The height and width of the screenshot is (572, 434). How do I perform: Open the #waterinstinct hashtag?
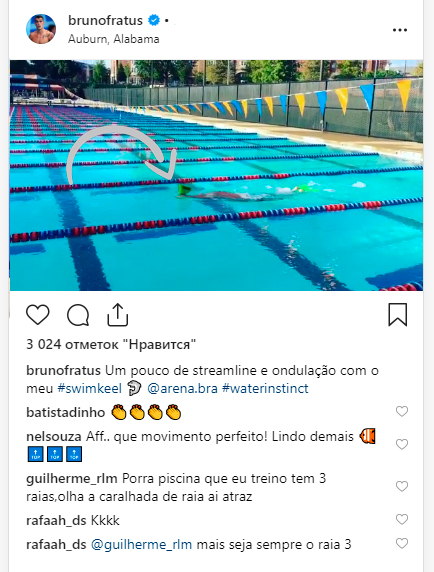[x=265, y=389]
